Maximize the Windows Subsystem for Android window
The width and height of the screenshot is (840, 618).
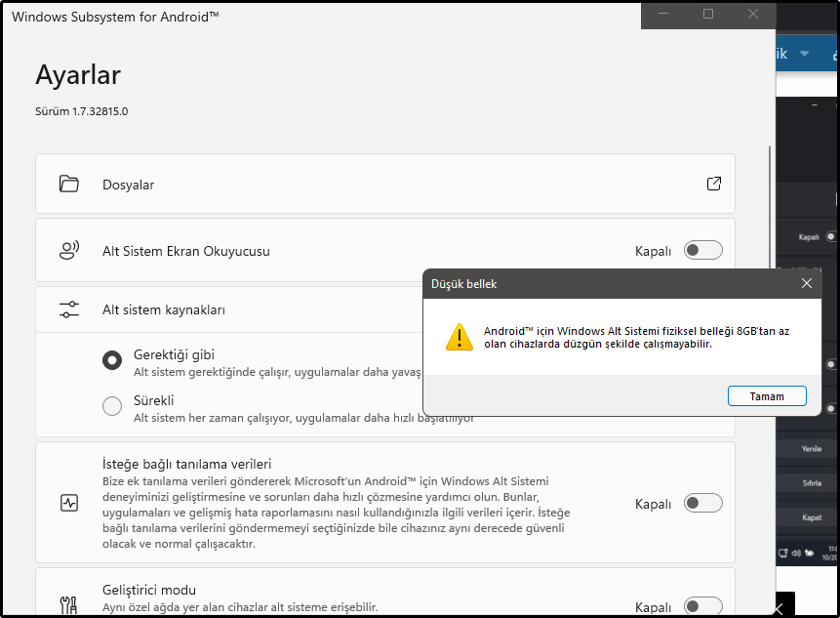[708, 14]
